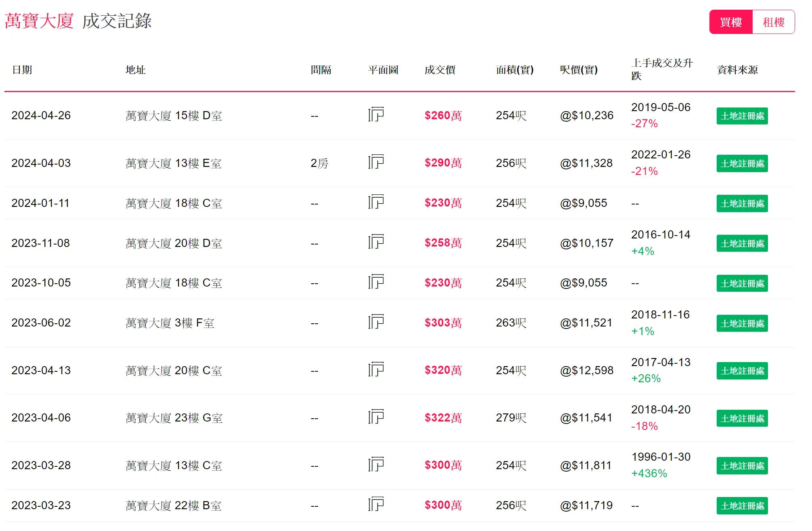Open floor plan icon for 23樓 G室
The image size is (812, 531).
click(376, 417)
